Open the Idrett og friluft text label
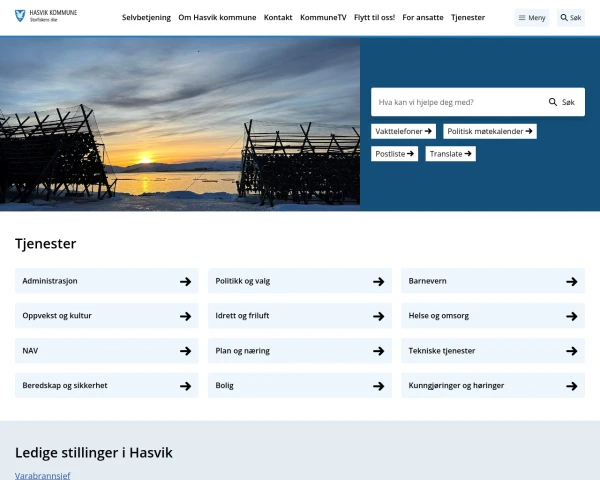This screenshot has width=600, height=480. coord(242,316)
